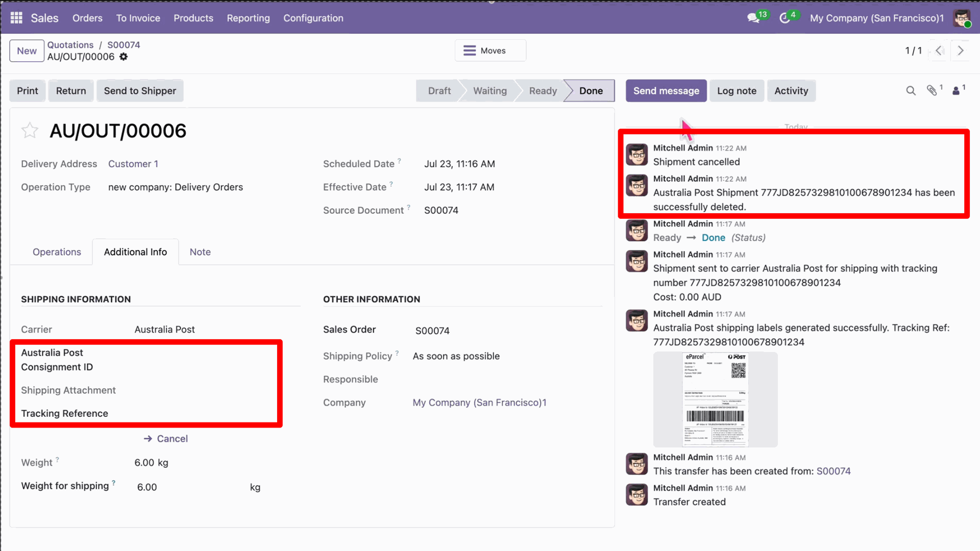The height and width of the screenshot is (551, 980).
Task: Click the Done status text in chatter
Action: click(x=713, y=238)
